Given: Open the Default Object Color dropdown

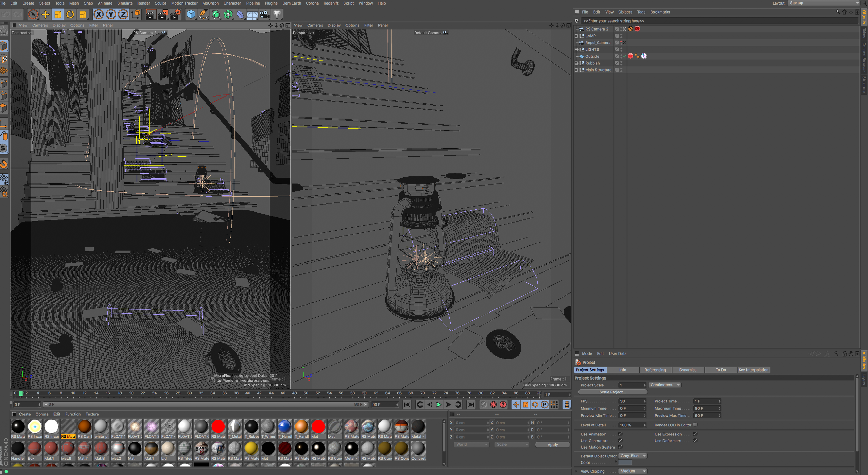Looking at the screenshot, I should 633,456.
